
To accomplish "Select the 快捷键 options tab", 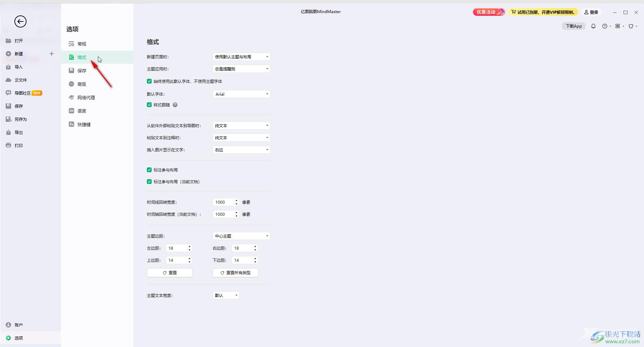I will (97, 125).
